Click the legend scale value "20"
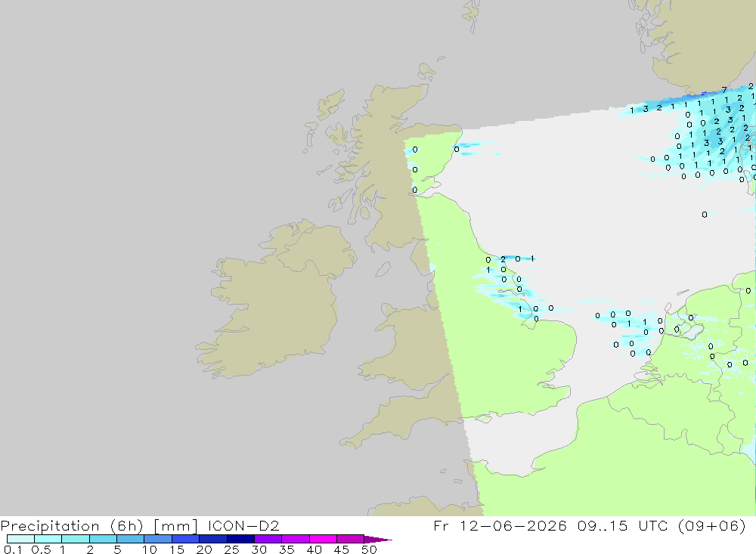756x554 pixels. click(204, 549)
